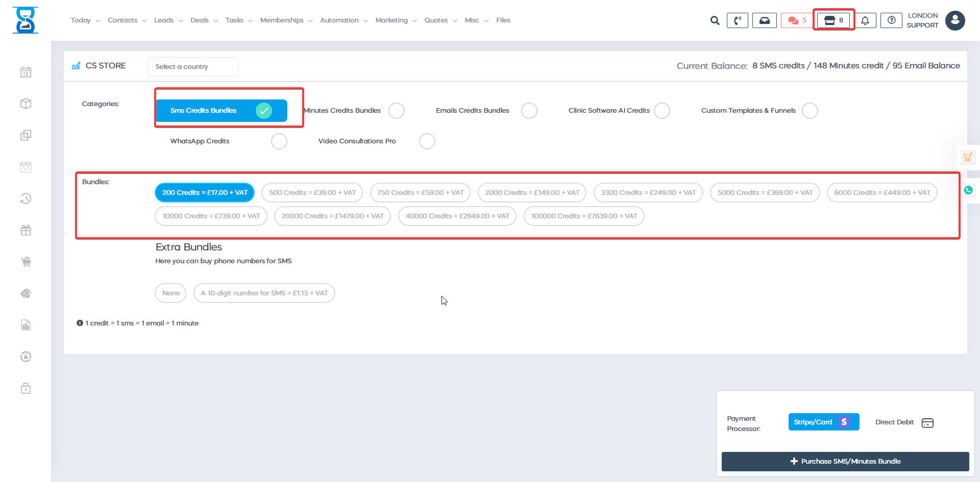The height and width of the screenshot is (482, 980).
Task: Click Purchase SMS/Minutes Bundle button
Action: coord(845,461)
